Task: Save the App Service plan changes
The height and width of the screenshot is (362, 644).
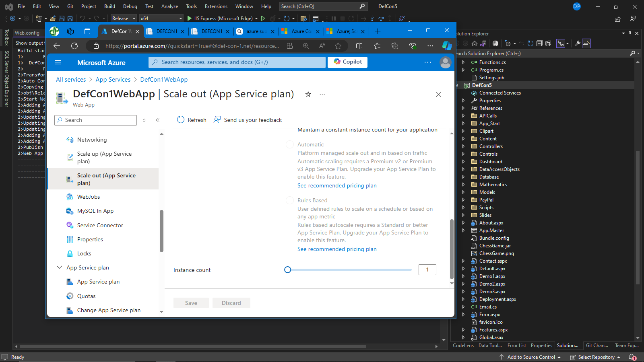Action: (191, 302)
